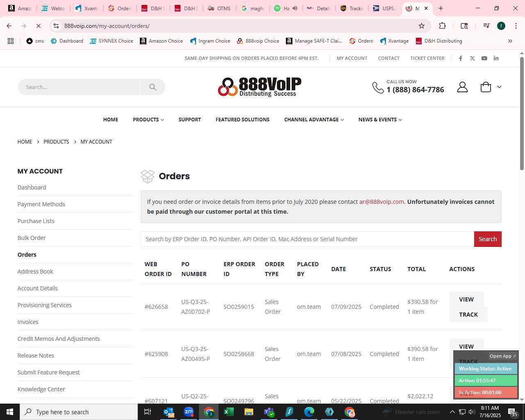Open the Chrome profile avatar
525x420 pixels.
tap(501, 26)
